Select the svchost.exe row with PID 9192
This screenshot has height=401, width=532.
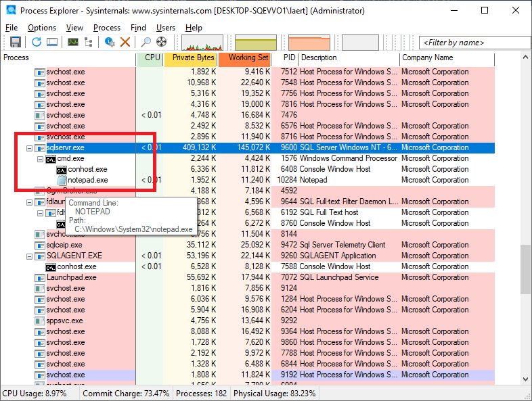[x=247, y=375]
